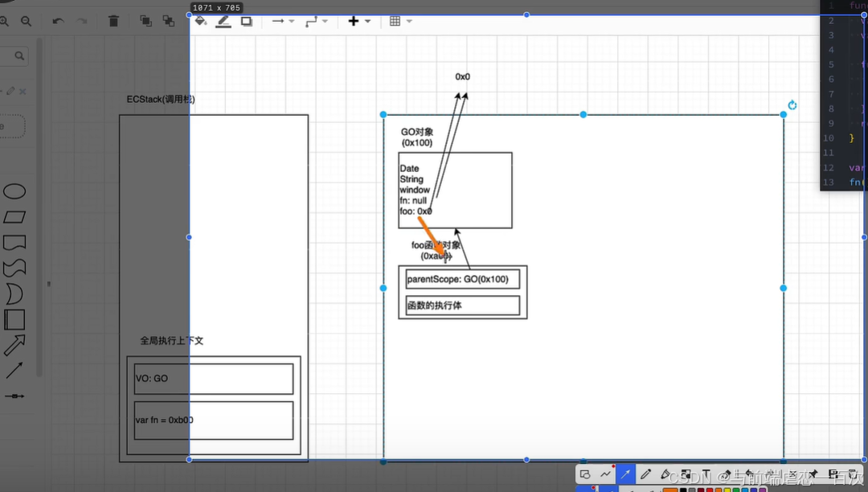Image resolution: width=868 pixels, height=492 pixels.
Task: Click line number 12 in code editor
Action: (x=828, y=168)
